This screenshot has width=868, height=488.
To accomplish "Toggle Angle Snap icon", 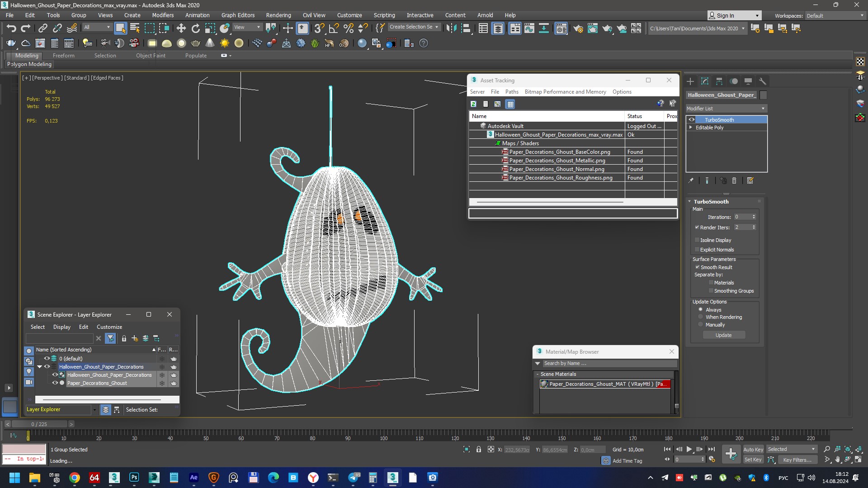I will point(334,28).
